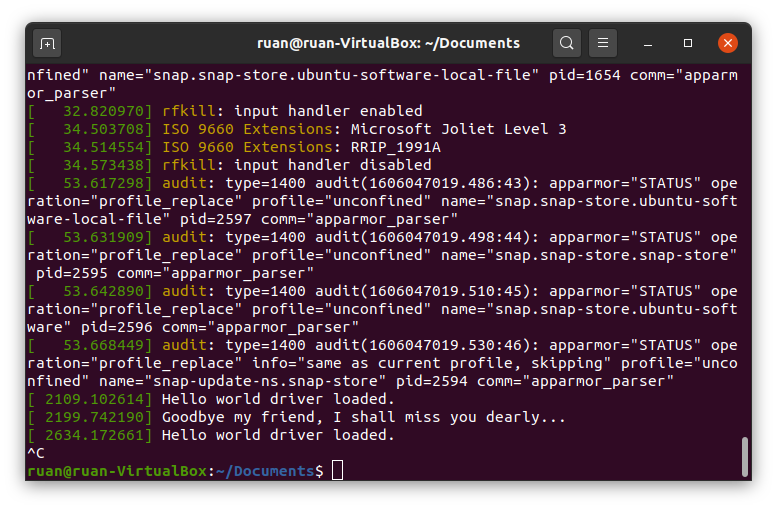Click the scrollbar track above the thumb

coord(745,250)
